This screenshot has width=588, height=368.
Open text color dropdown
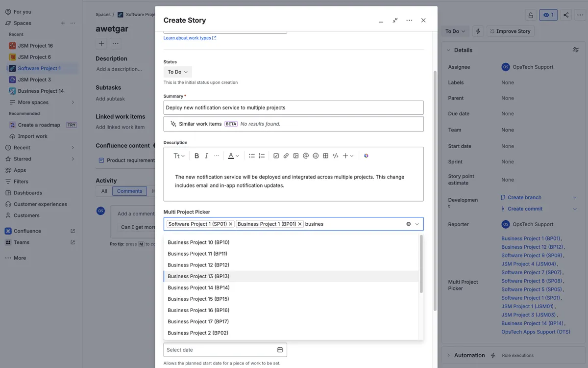tap(233, 156)
